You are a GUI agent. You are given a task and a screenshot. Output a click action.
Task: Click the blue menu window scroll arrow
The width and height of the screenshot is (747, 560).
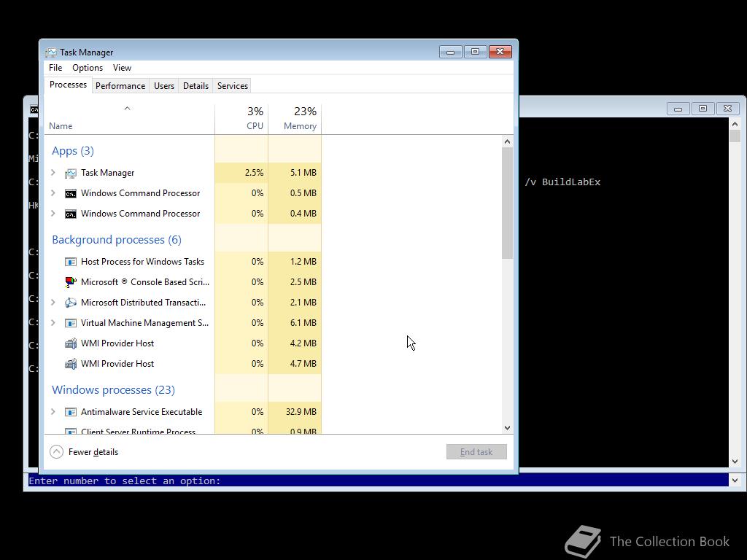735,481
